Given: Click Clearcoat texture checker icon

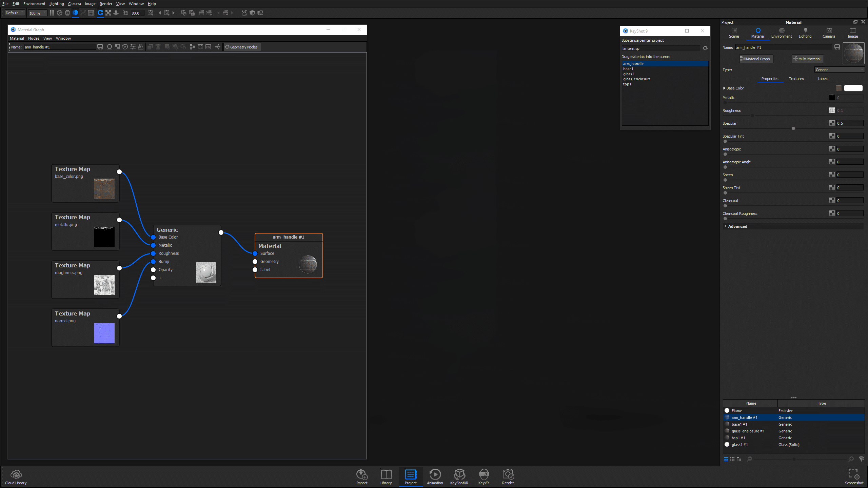Looking at the screenshot, I should [x=832, y=200].
